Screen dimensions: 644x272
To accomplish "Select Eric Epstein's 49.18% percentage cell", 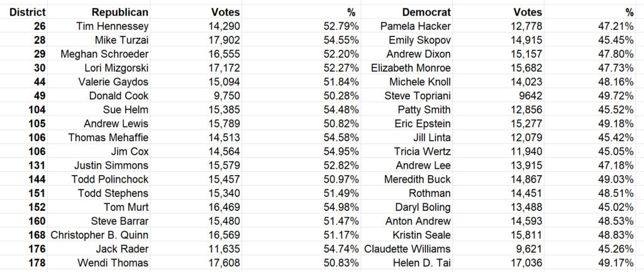I will pyautogui.click(x=594, y=123).
